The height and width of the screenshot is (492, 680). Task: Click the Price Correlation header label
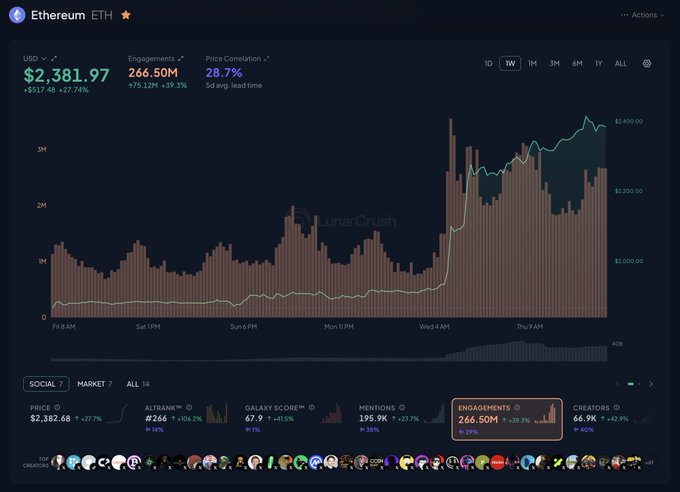coord(233,59)
